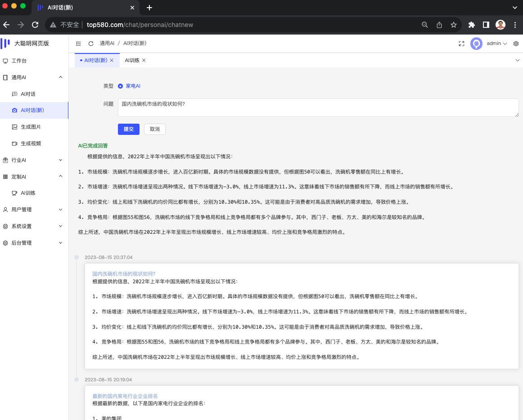Image resolution: width=523 pixels, height=420 pixels.
Task: Open 工作台 in the sidebar
Action: [19, 61]
